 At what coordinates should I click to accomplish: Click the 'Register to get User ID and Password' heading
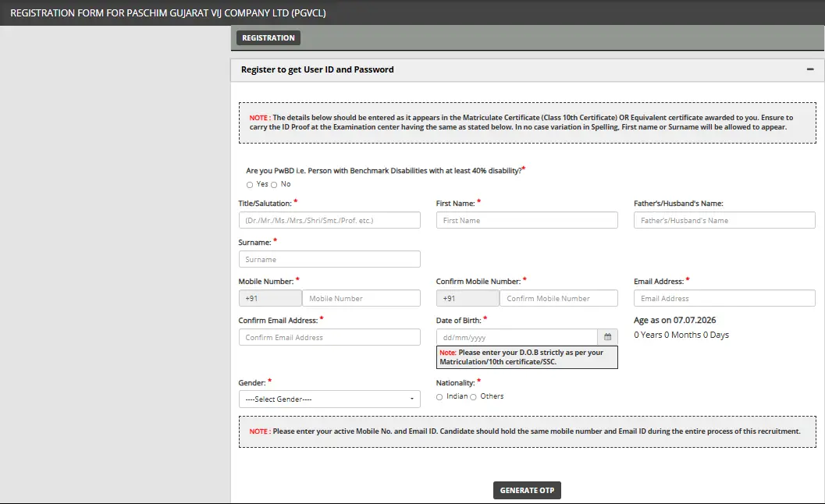tap(317, 69)
